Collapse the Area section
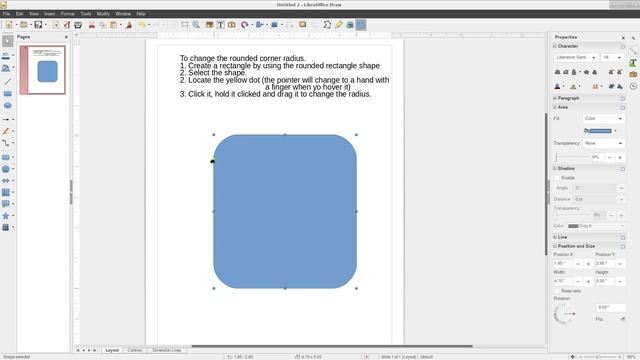Image resolution: width=640 pixels, height=360 pixels. click(x=555, y=107)
